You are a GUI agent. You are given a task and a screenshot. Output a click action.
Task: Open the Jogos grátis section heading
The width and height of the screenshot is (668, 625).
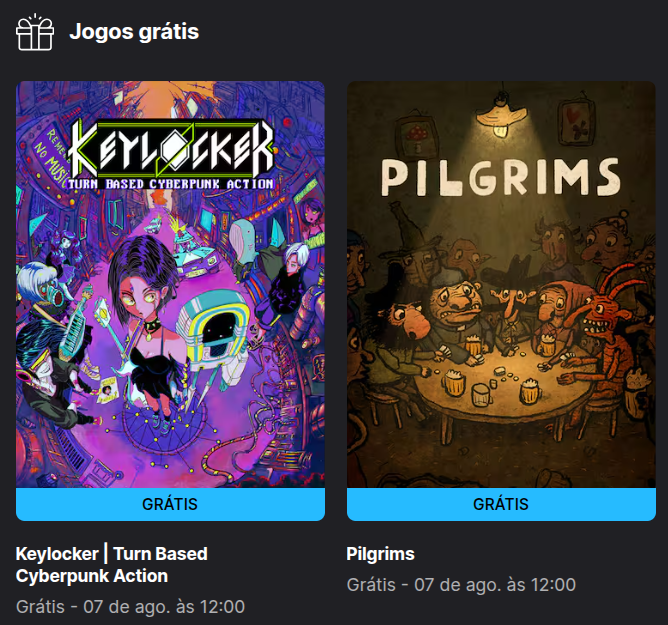134,32
